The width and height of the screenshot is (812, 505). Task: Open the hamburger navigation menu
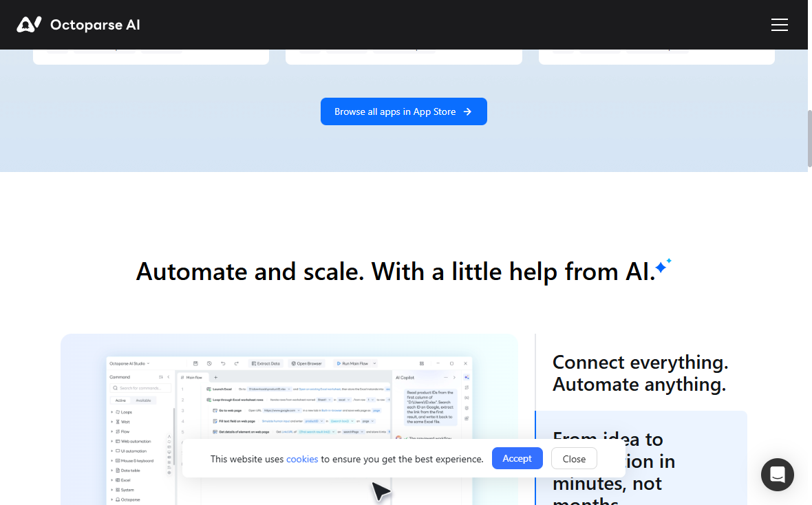pos(780,25)
